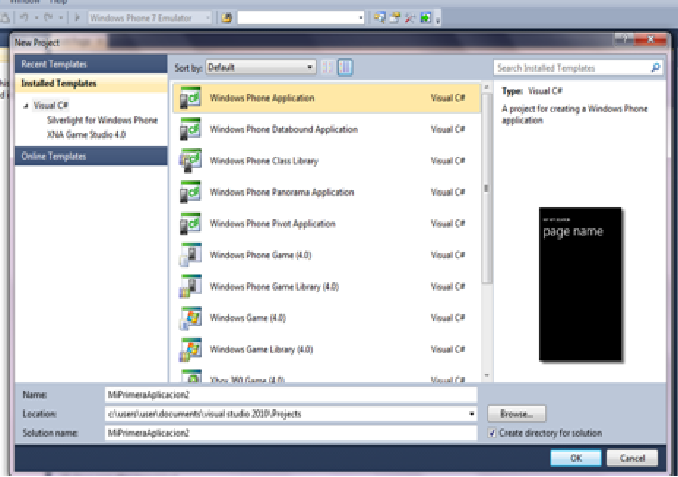Select the Windows Phone Pivot Application icon

point(190,224)
